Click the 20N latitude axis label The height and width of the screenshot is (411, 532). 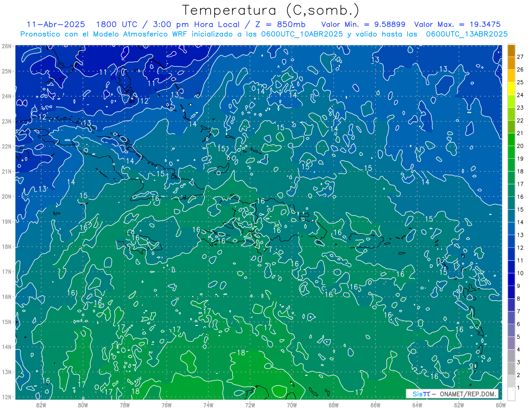pos(7,196)
